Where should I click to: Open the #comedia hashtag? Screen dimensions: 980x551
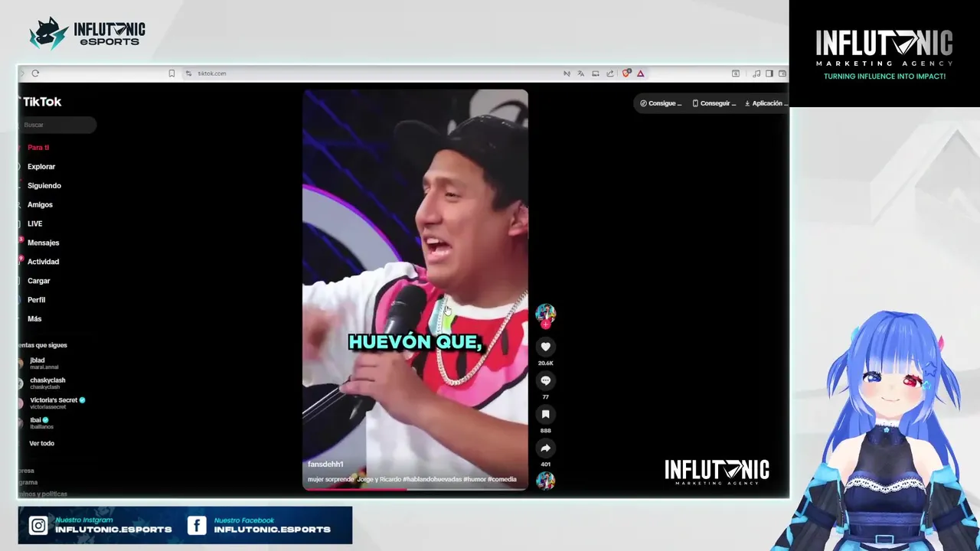(502, 480)
